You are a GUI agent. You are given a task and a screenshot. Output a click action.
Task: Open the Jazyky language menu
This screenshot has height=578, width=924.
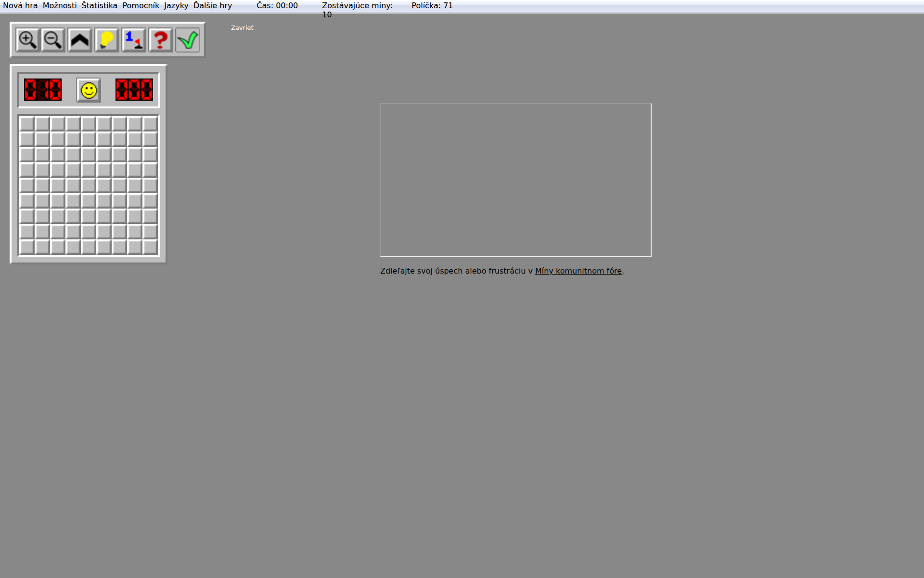click(x=176, y=6)
